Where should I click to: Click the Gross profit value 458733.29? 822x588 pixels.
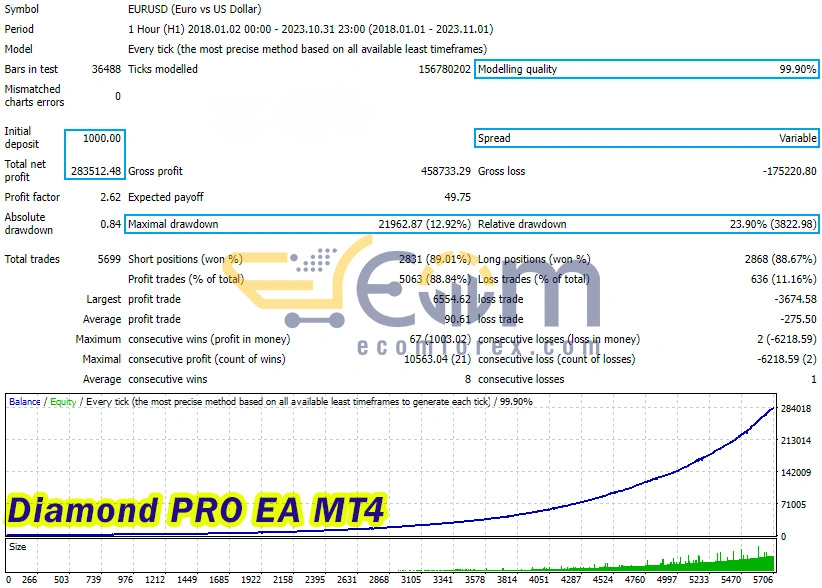click(446, 171)
